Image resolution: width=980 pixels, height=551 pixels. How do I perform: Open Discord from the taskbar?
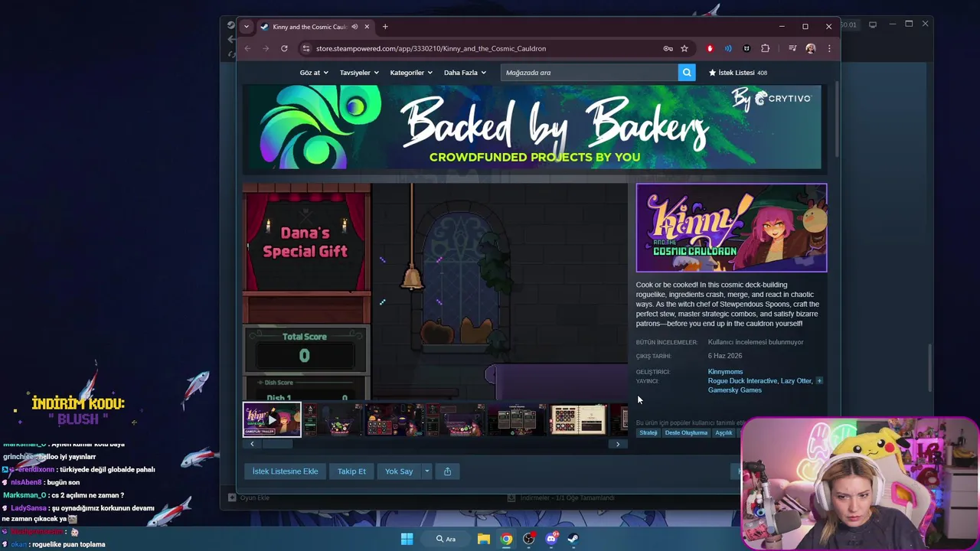[551, 539]
